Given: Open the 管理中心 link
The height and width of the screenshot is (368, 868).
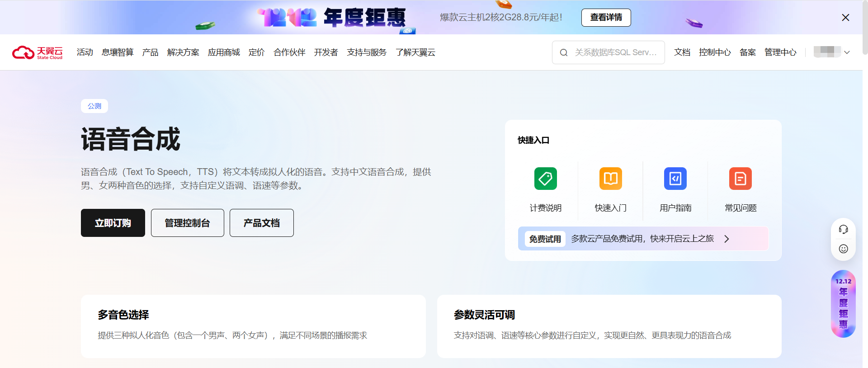Looking at the screenshot, I should (x=780, y=52).
